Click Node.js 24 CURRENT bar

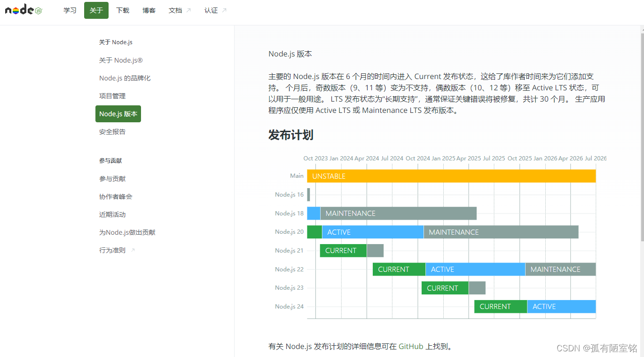click(x=501, y=307)
